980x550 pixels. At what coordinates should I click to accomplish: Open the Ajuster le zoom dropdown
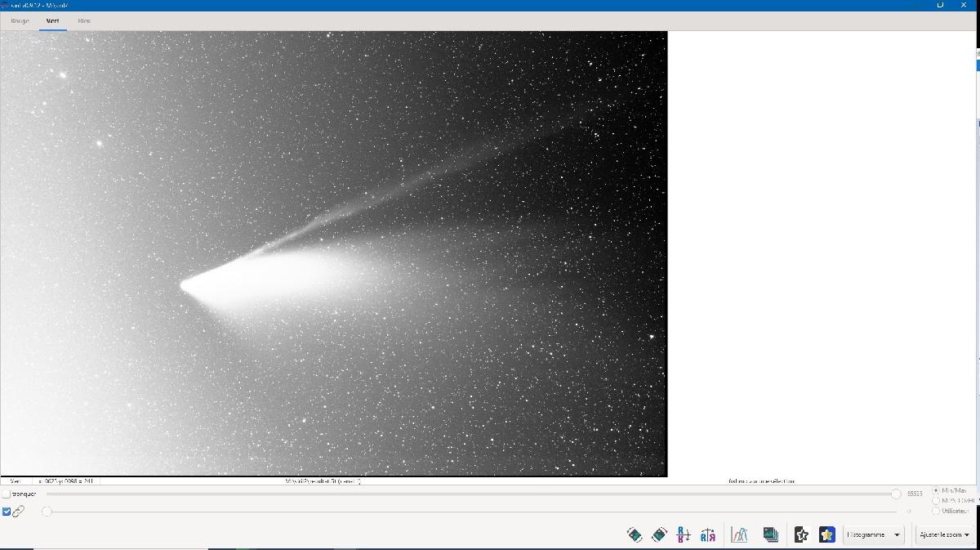(945, 534)
